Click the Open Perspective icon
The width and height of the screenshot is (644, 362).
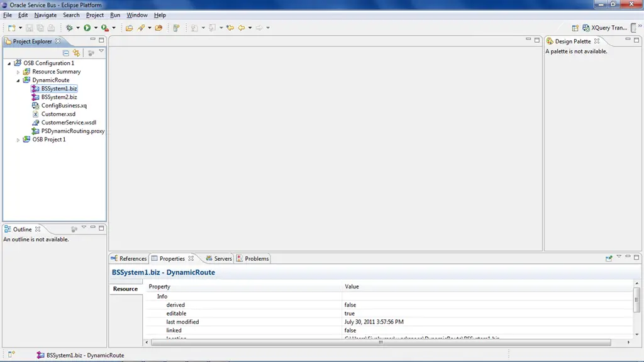click(575, 28)
